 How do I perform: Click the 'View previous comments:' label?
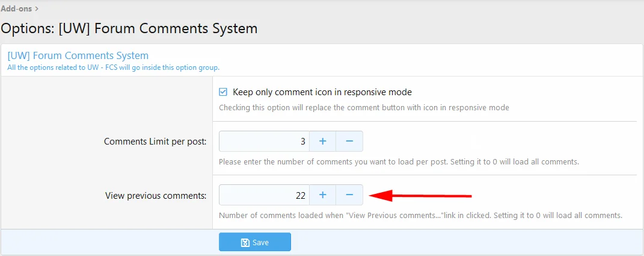pos(156,196)
